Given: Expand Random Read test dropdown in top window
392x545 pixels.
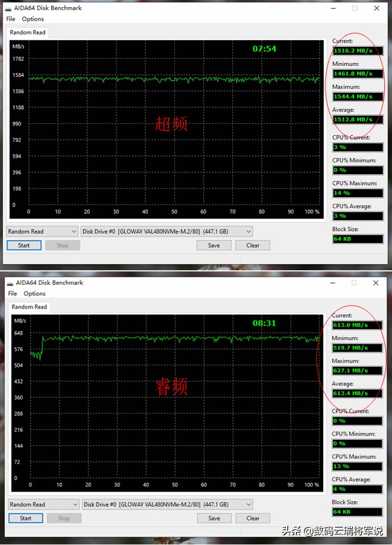Looking at the screenshot, I should [42, 232].
